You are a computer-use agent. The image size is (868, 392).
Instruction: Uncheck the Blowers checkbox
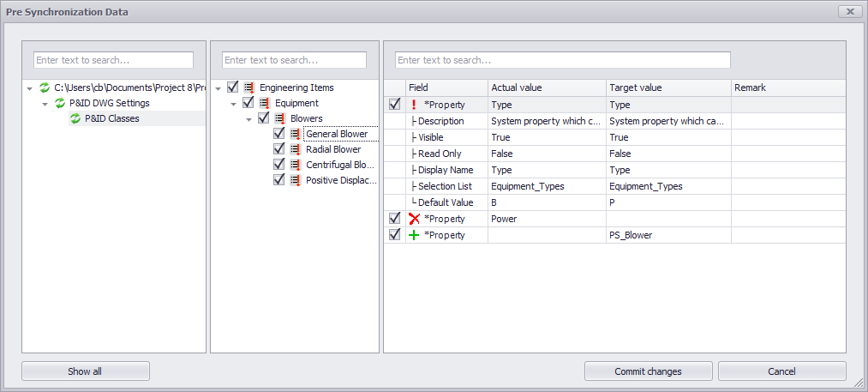click(264, 118)
